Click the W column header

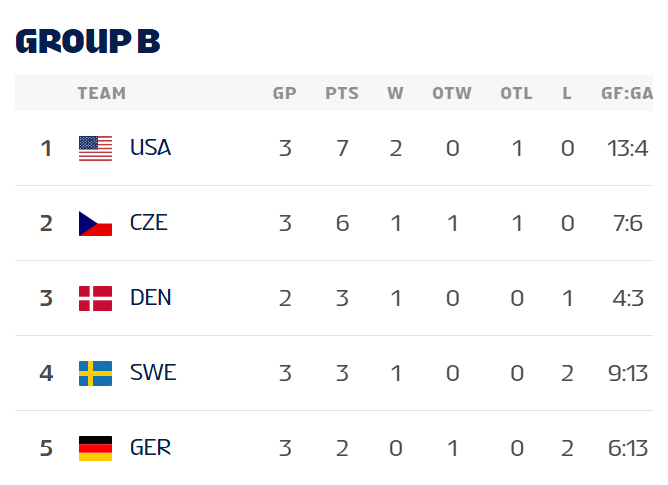396,94
